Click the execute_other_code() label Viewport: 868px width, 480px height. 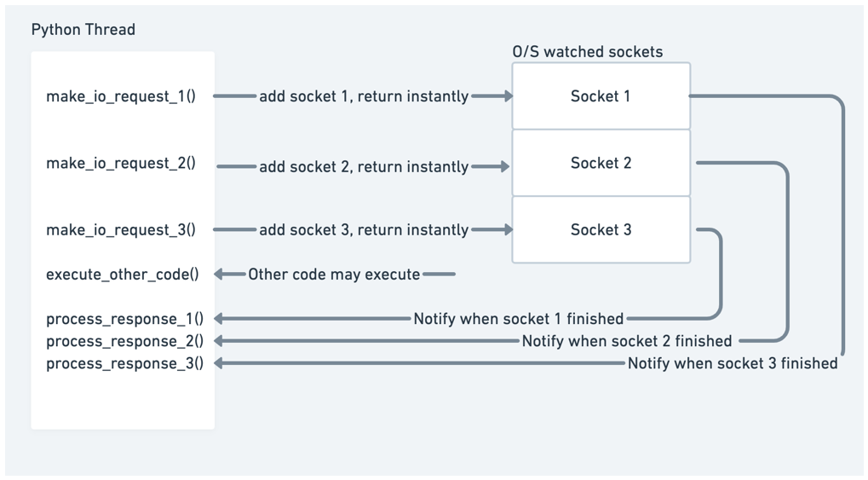pos(123,275)
